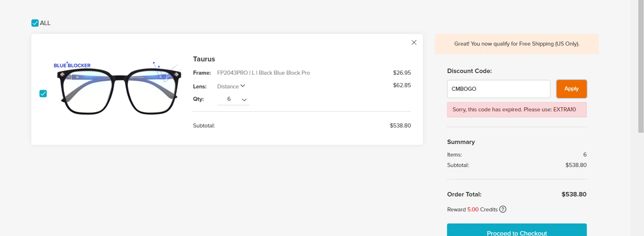Click the Apply discount code button
Viewport: 644px width, 236px height.
pos(571,89)
